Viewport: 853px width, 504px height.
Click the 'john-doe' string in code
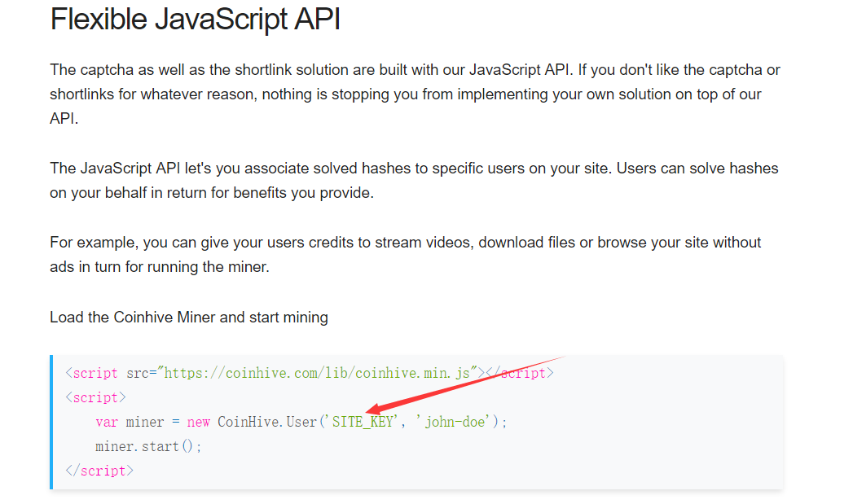click(454, 422)
